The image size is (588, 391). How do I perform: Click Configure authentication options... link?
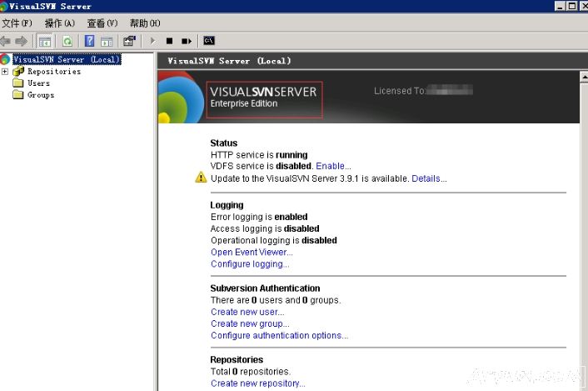click(x=279, y=335)
